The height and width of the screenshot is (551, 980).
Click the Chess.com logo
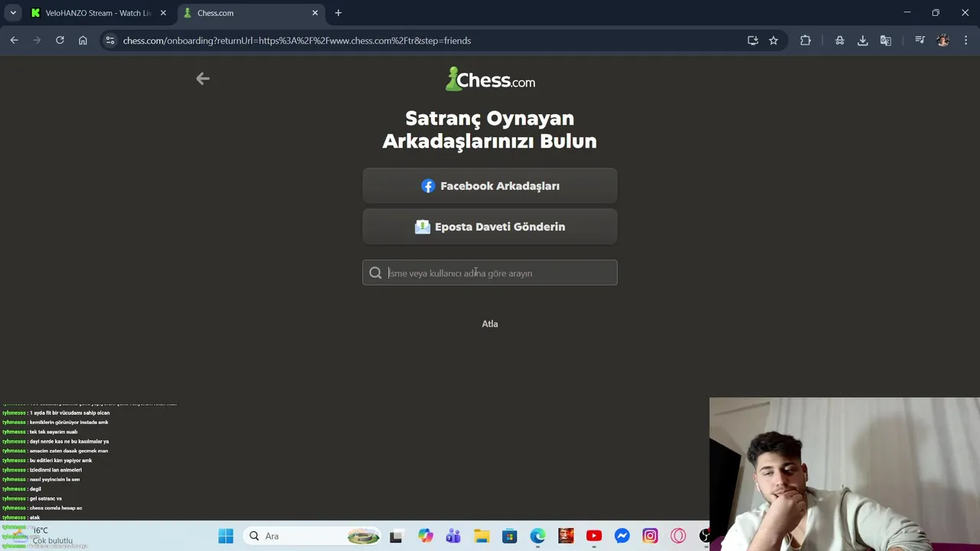click(x=490, y=80)
